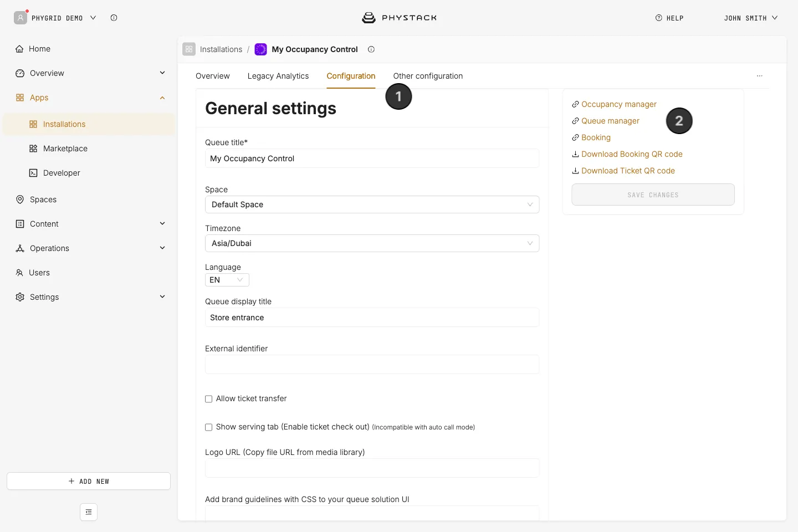Image resolution: width=798 pixels, height=532 pixels.
Task: Switch to the Overview tab
Action: coord(213,76)
